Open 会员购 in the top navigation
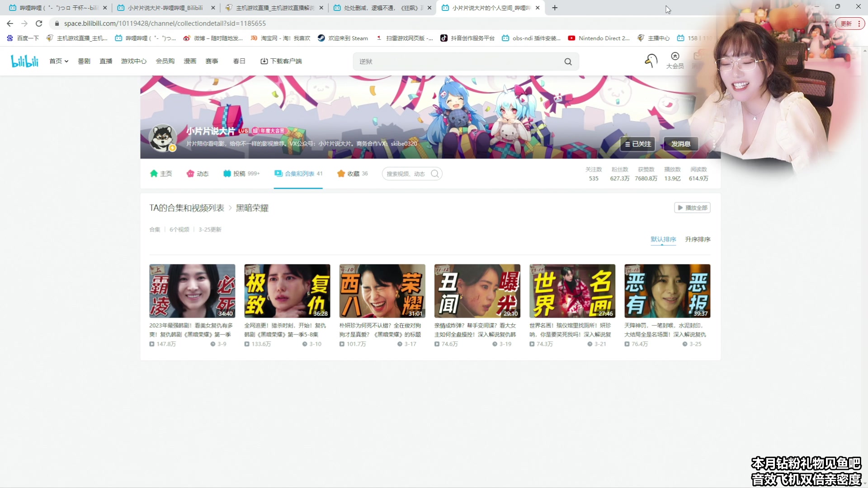Viewport: 868px width, 488px height. [165, 61]
